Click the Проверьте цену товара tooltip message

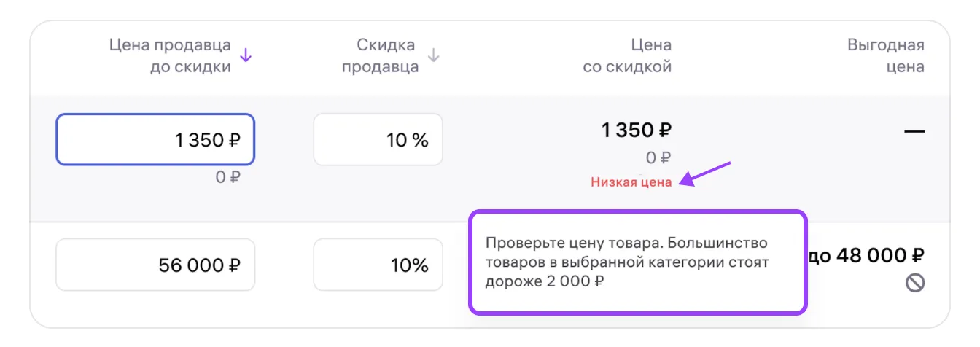627,262
